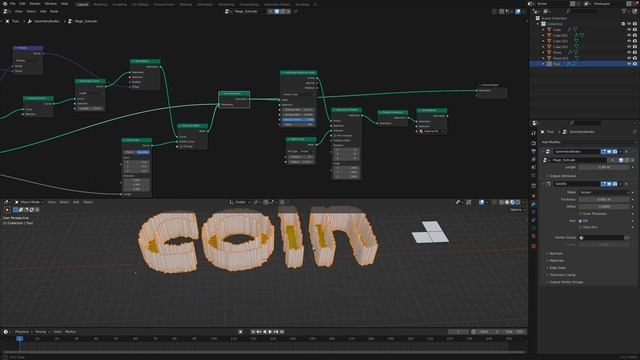Toggle Rim Fill checkbox

click(x=580, y=221)
